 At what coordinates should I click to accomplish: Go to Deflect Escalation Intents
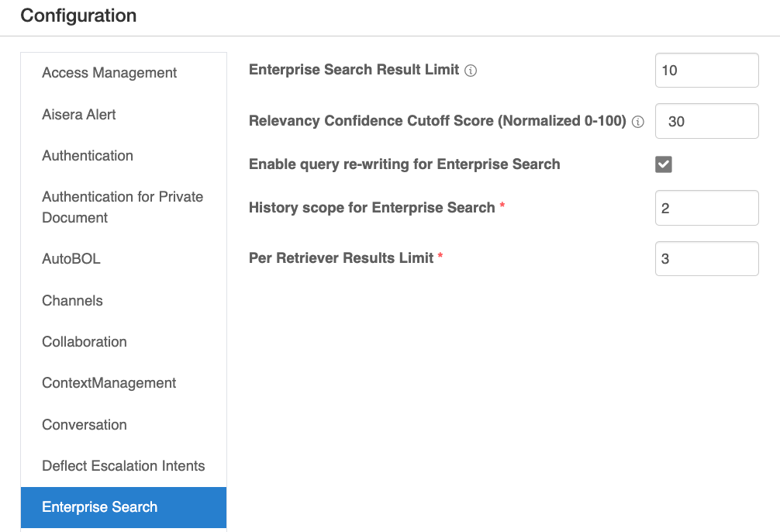click(123, 466)
